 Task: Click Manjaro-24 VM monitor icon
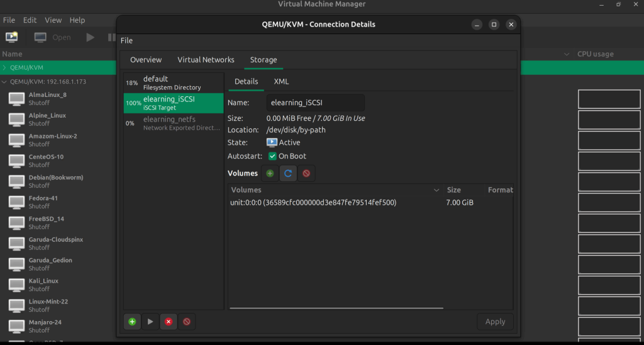tap(17, 326)
